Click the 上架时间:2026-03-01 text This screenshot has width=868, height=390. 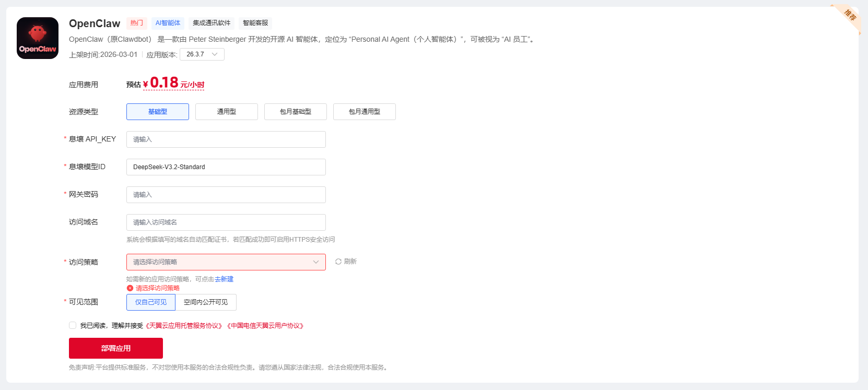[103, 55]
